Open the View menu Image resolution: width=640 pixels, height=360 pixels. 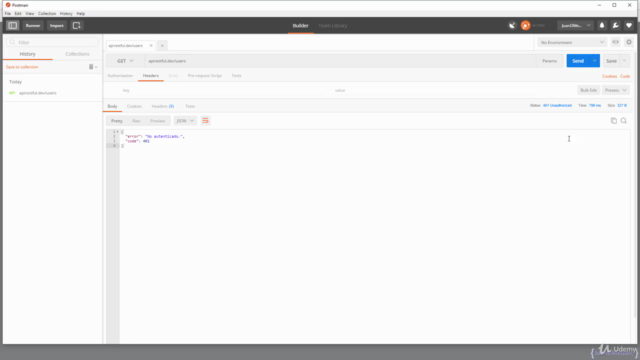point(30,13)
